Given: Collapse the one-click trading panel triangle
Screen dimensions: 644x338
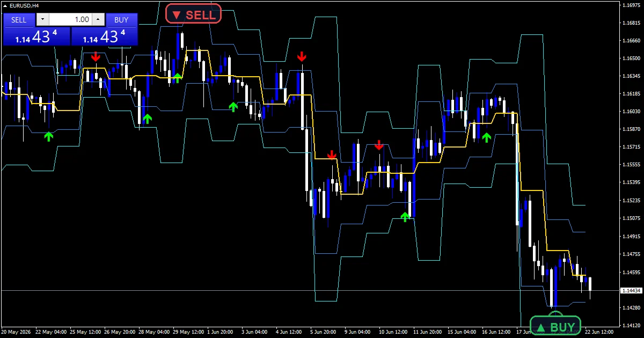Looking at the screenshot, I should click(5, 5).
